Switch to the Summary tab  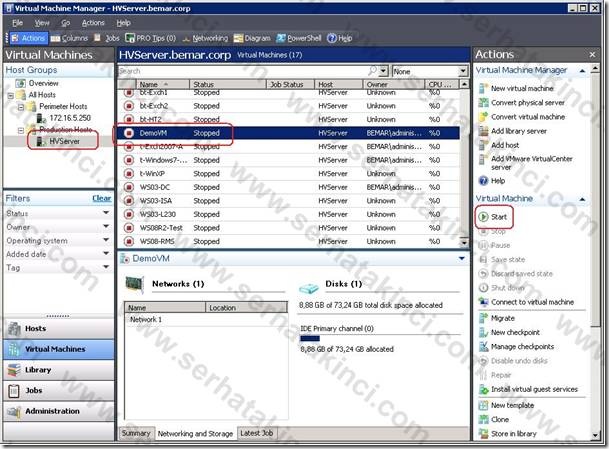point(136,433)
